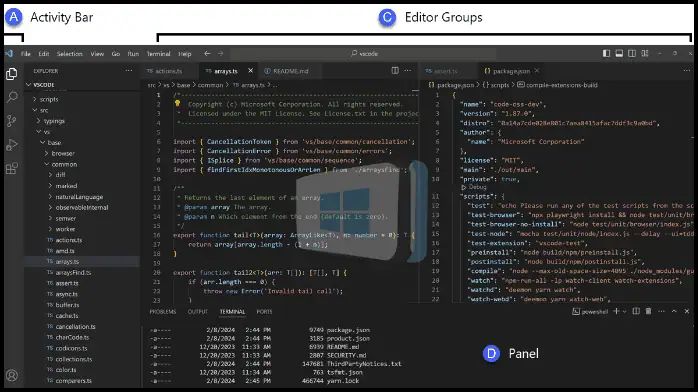Close the package.json tab
The image size is (698, 392).
pos(537,71)
